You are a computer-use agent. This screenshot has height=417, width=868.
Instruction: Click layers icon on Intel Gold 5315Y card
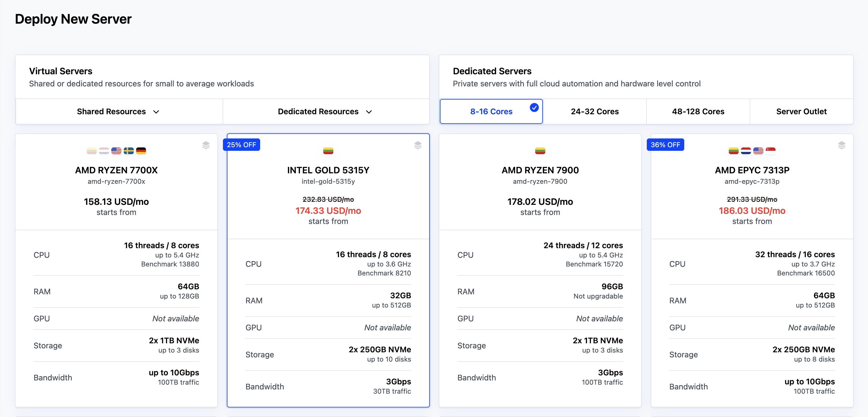[x=418, y=145]
